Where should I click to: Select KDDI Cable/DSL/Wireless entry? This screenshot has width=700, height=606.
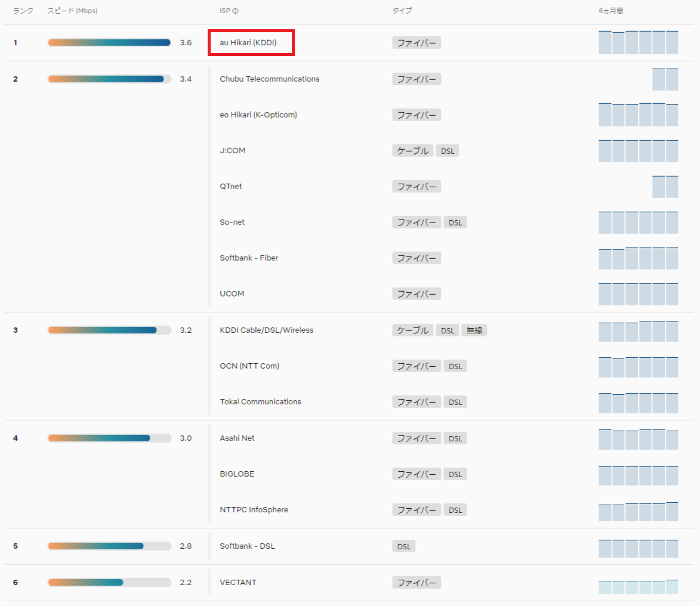click(267, 330)
